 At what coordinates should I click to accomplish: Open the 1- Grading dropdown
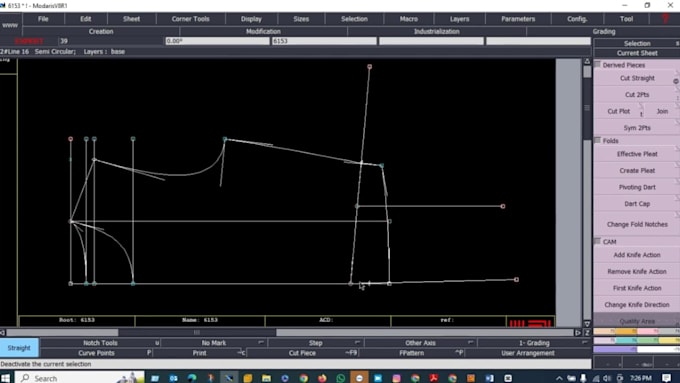pos(534,343)
